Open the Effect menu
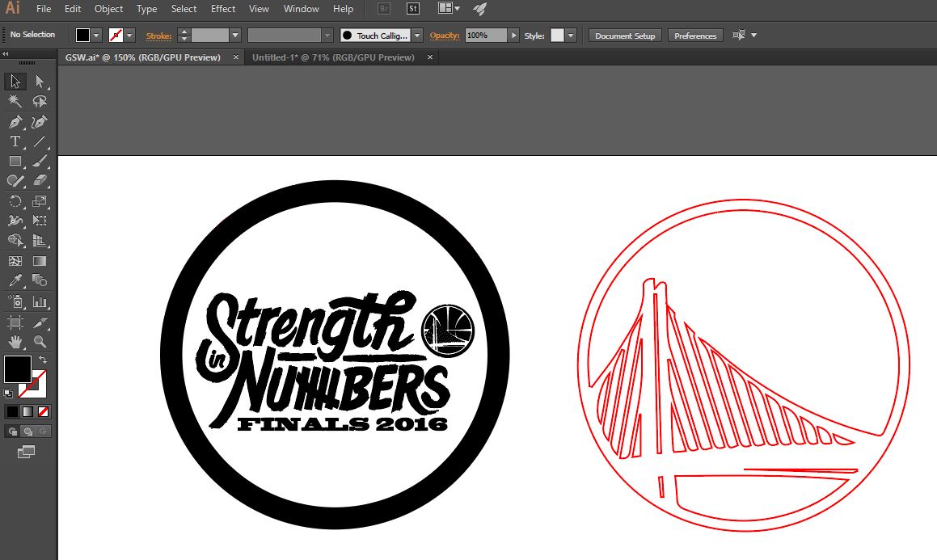937x560 pixels. (223, 9)
